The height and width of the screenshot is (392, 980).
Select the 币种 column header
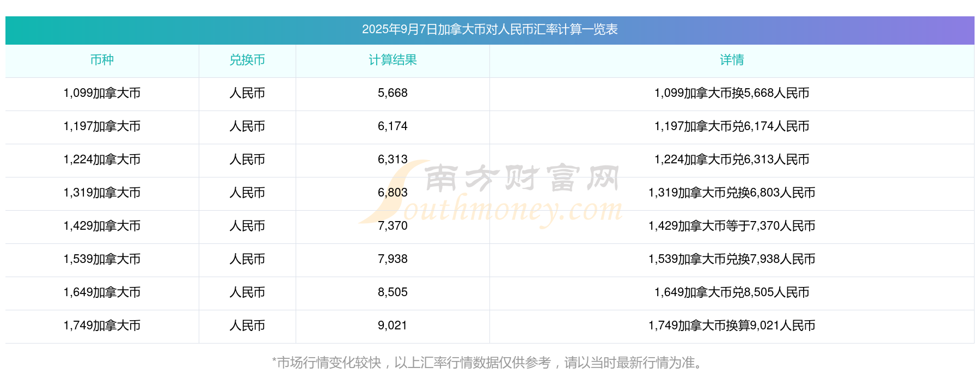pyautogui.click(x=102, y=60)
